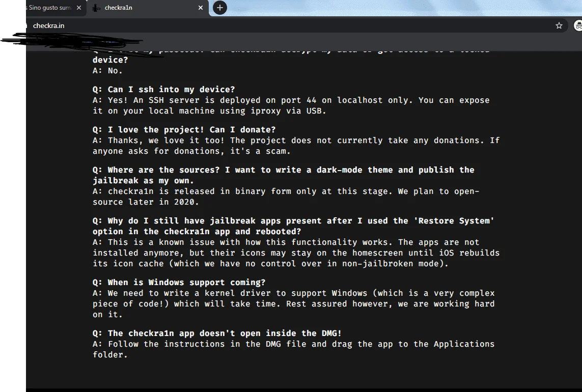Open the incognito profile icon

click(x=578, y=25)
